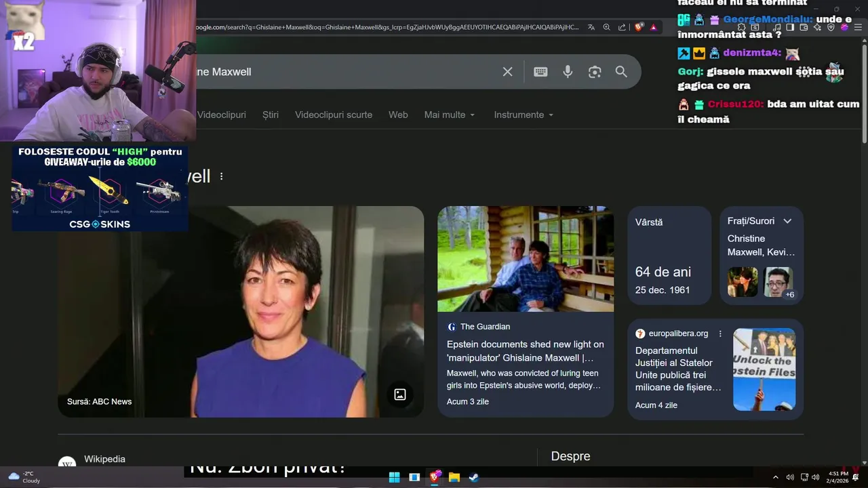This screenshot has width=868, height=488.
Task: Open the Windows Start button
Action: click(394, 477)
